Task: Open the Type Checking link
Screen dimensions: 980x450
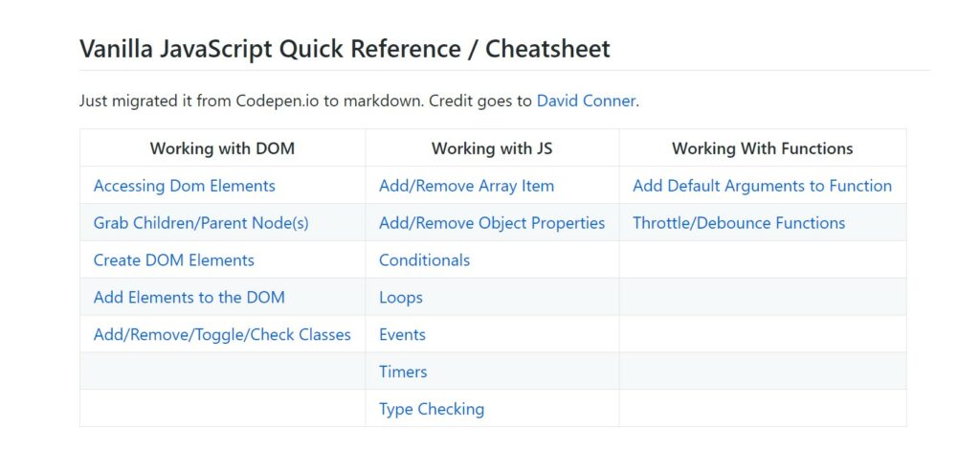Action: 432,409
